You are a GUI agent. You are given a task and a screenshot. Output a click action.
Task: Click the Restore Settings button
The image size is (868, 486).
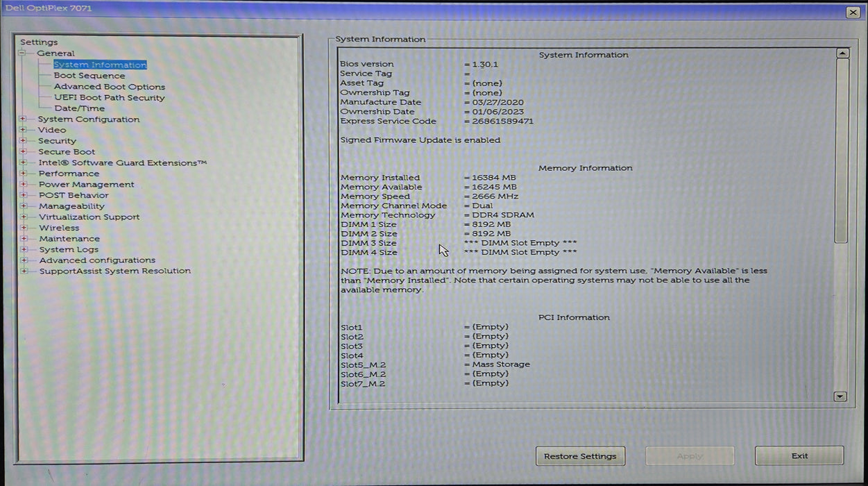[580, 456]
